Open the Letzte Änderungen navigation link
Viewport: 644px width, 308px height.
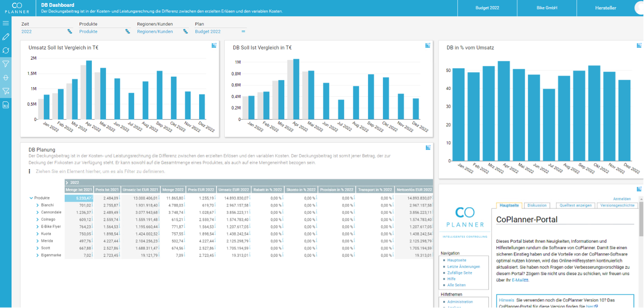click(464, 267)
